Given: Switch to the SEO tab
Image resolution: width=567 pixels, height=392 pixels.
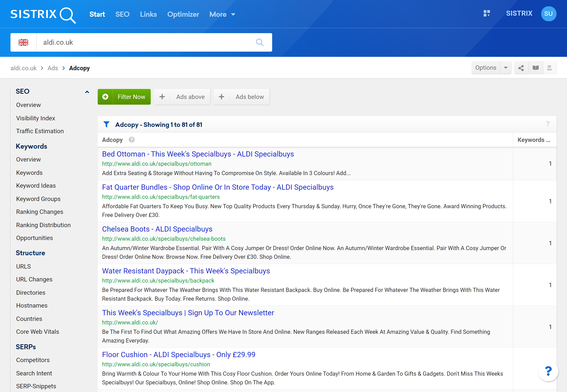Looking at the screenshot, I should (122, 14).
